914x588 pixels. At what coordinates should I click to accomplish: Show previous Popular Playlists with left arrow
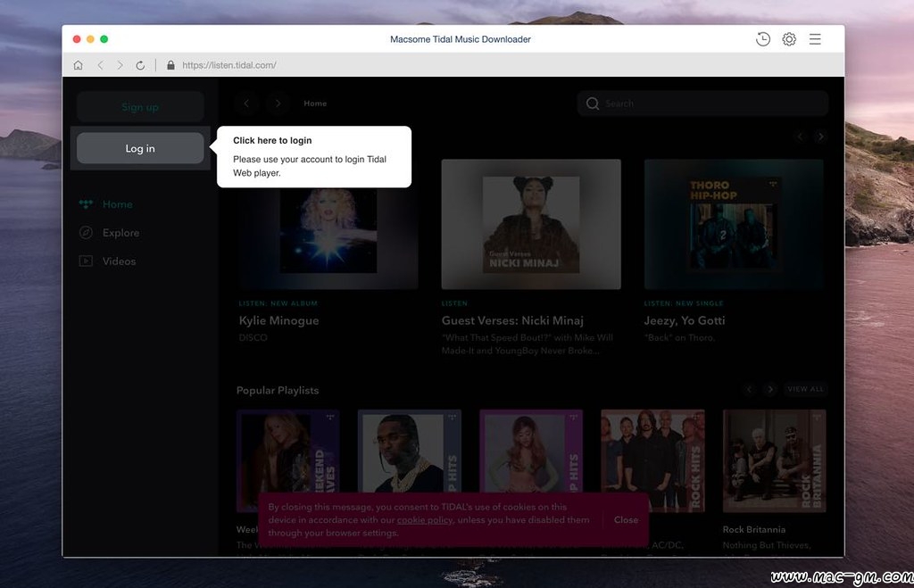[x=750, y=389]
